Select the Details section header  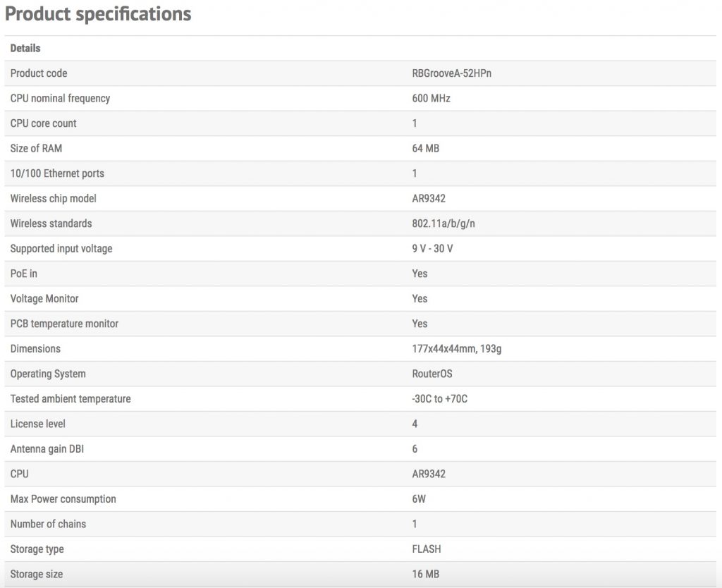point(25,49)
